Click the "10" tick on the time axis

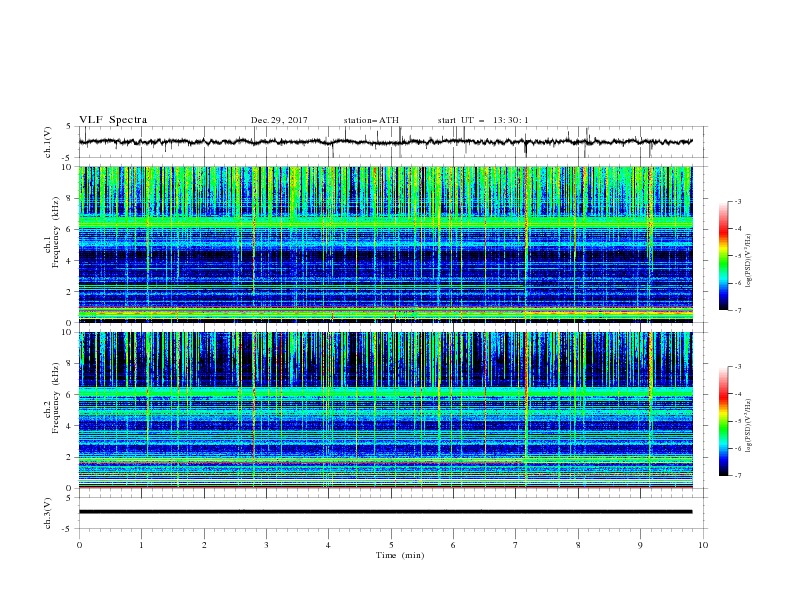click(703, 545)
